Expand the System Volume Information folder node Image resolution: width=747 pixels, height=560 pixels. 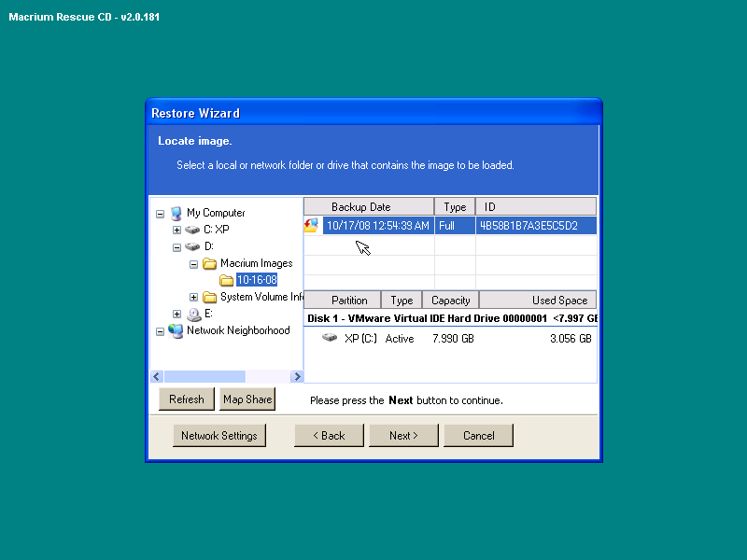click(193, 298)
